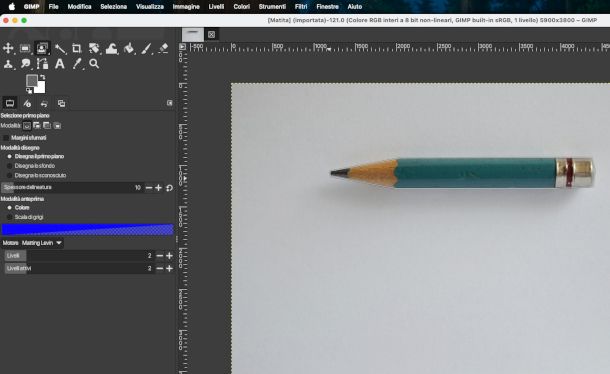Click the foreground color swatch
The image size is (610, 374).
click(32, 81)
